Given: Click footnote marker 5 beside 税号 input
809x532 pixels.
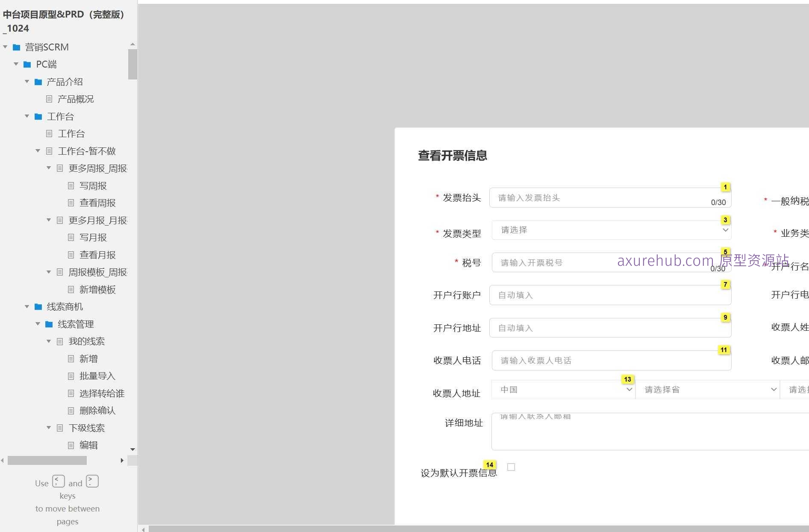Looking at the screenshot, I should click(725, 252).
